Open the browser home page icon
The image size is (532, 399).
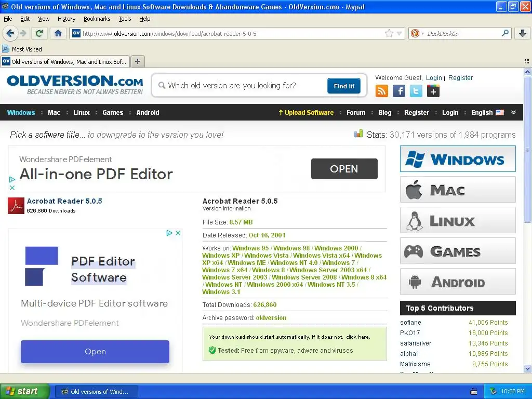[x=58, y=33]
